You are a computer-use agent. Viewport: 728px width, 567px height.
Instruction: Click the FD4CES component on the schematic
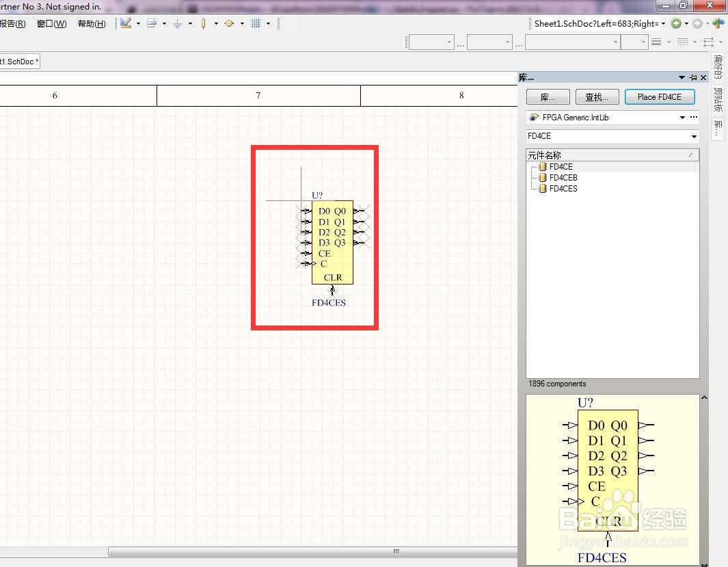[x=332, y=242]
